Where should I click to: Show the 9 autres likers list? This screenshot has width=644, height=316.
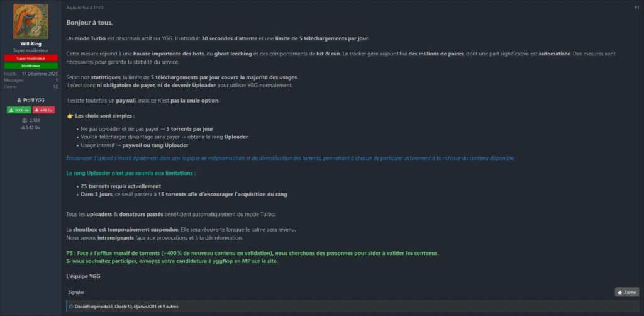(x=170, y=307)
